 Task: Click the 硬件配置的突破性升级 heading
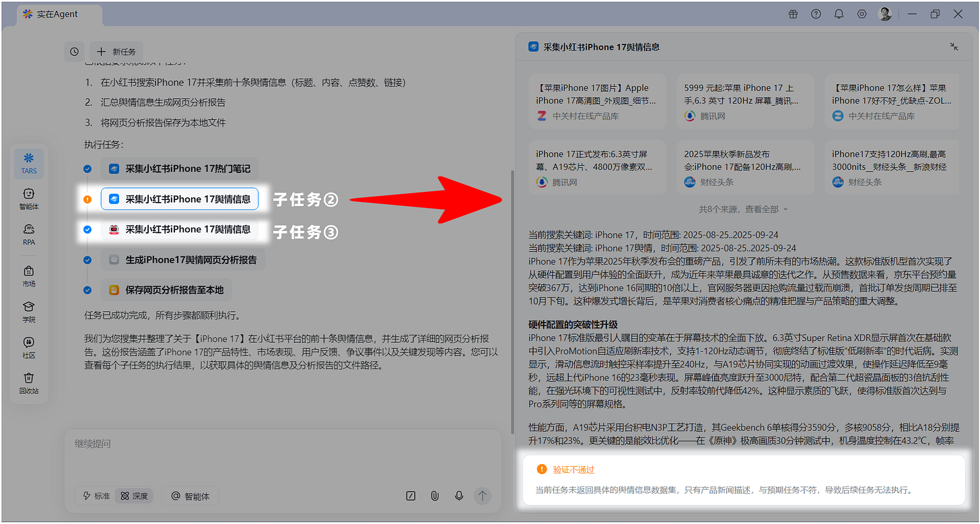(x=573, y=325)
